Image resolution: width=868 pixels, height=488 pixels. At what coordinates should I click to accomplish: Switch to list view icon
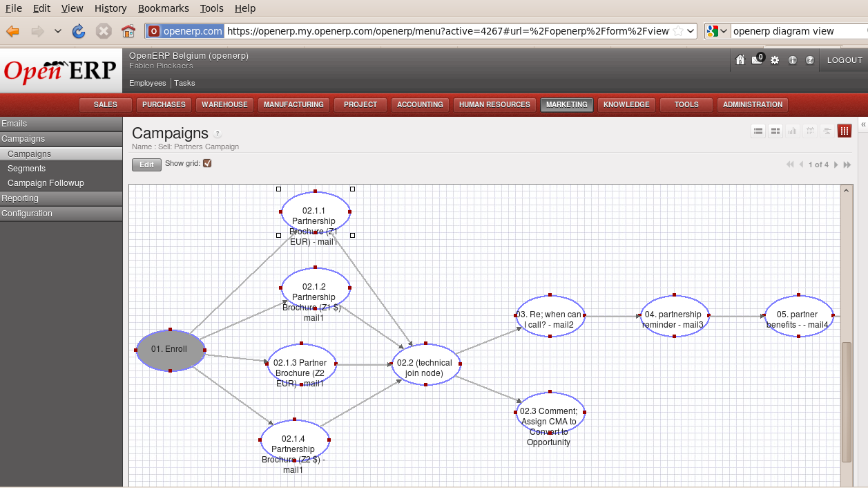pos(758,131)
